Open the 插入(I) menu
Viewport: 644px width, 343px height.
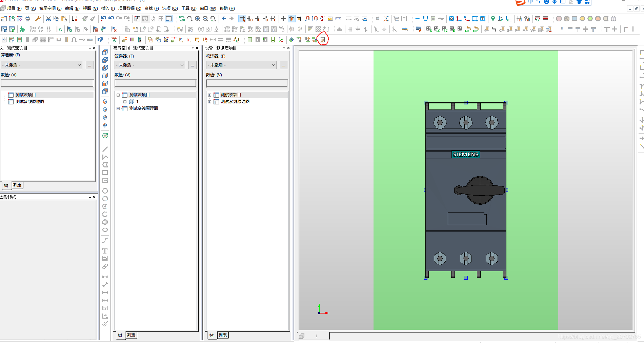click(x=108, y=8)
